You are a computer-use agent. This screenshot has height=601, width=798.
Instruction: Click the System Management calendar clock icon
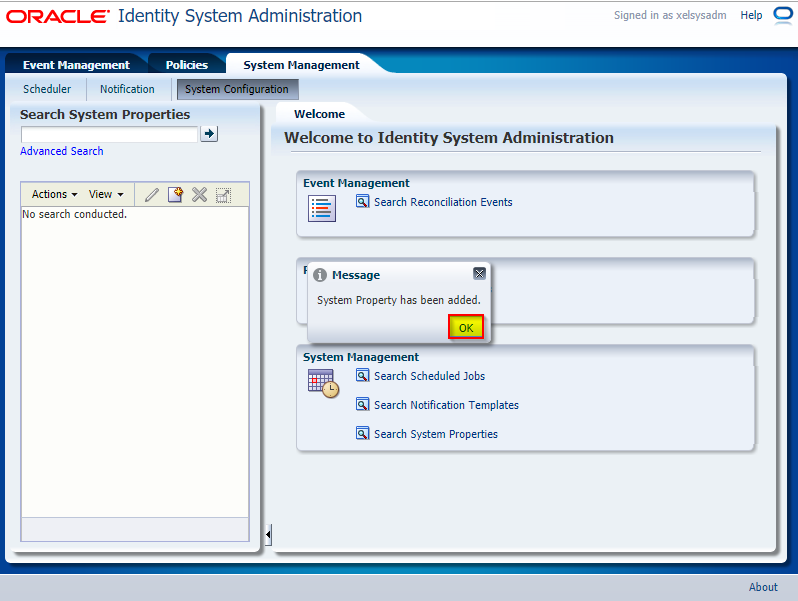point(323,383)
